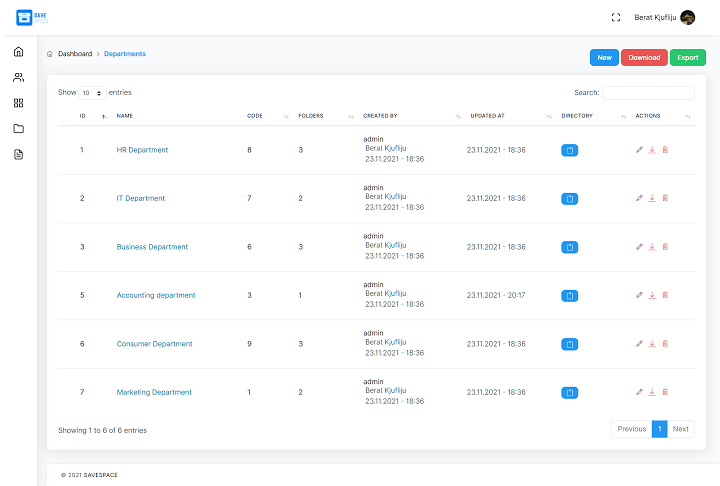720x486 pixels.
Task: Click the document icon in sidebar
Action: coord(18,155)
